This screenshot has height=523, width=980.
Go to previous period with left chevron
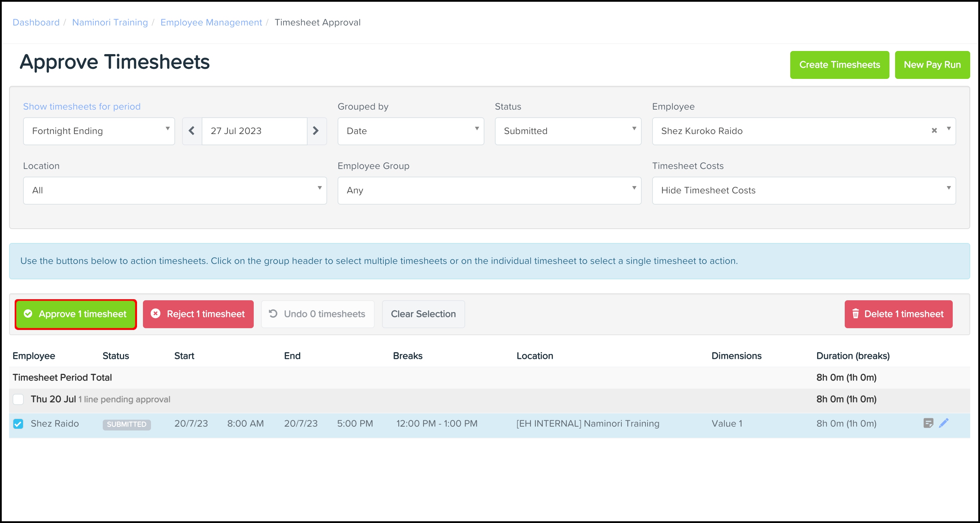pos(192,131)
